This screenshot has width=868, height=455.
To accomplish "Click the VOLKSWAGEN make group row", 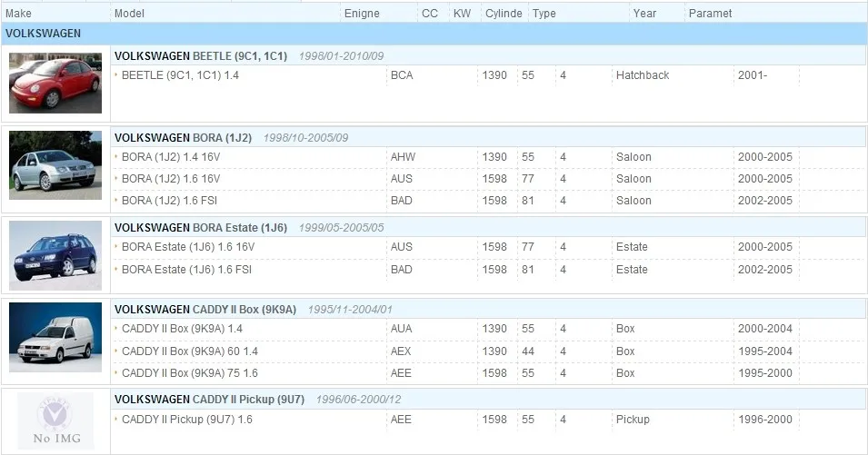I will (434, 34).
